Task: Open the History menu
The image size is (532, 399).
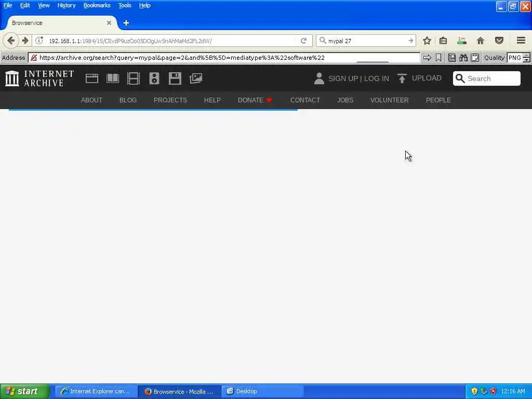Action: pyautogui.click(x=66, y=5)
